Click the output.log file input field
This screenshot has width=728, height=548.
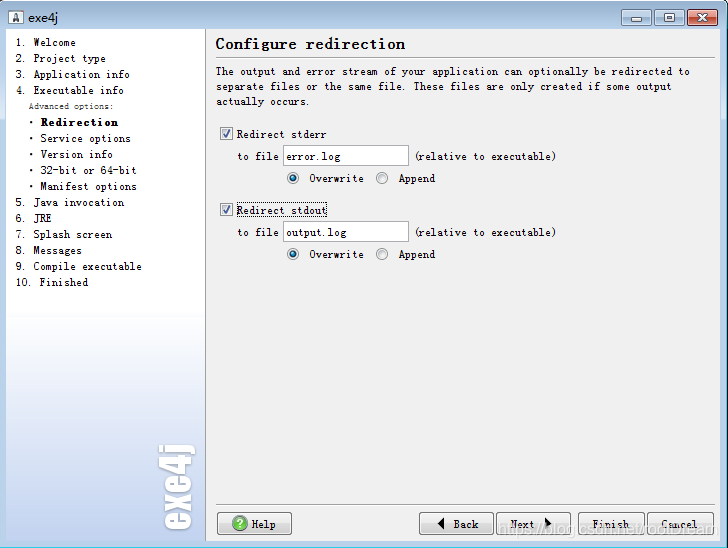(346, 232)
